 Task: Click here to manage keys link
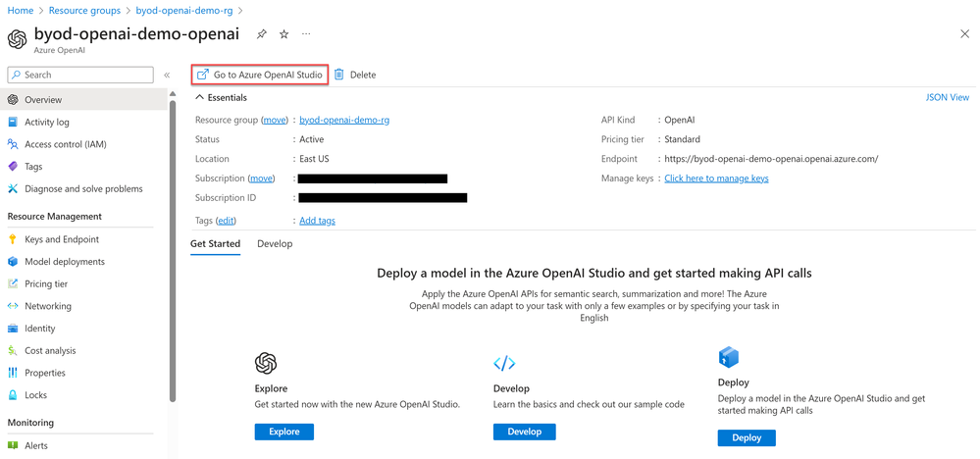(x=716, y=178)
